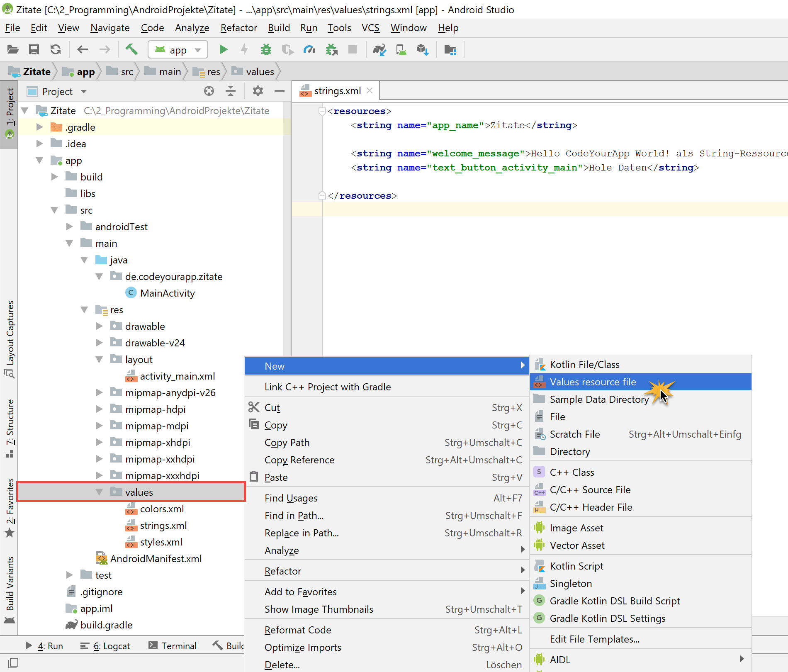Select build.gradle in project tree

[106, 625]
